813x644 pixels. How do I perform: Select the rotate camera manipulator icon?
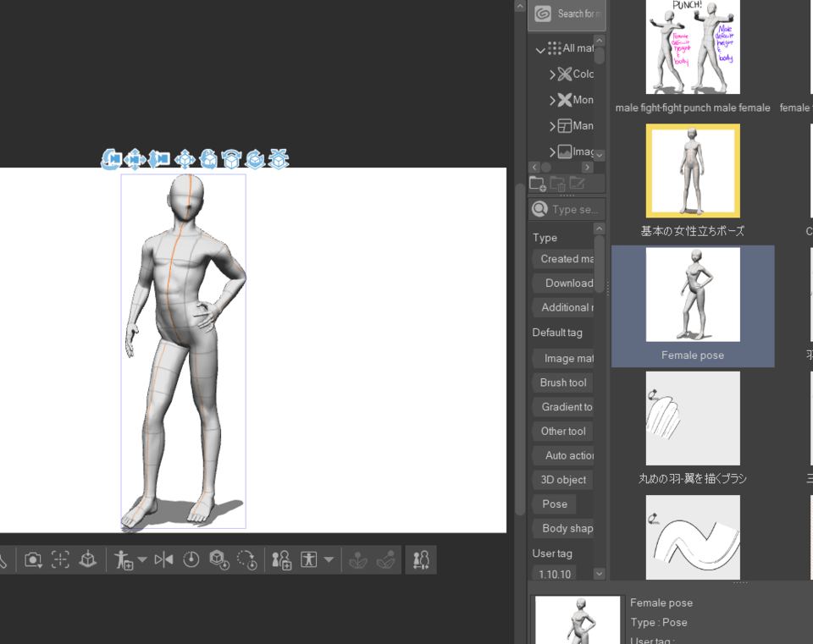coord(111,159)
